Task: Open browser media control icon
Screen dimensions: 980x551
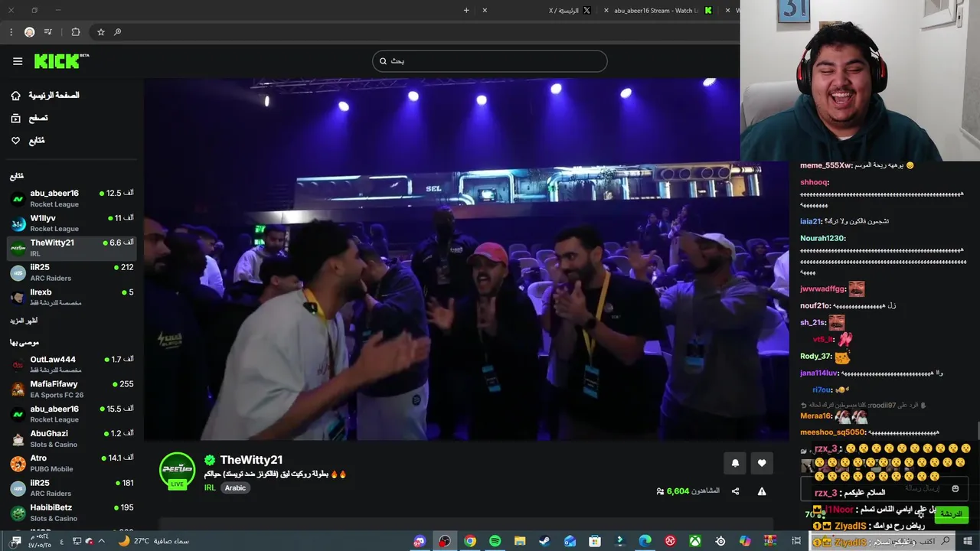Action: tap(48, 32)
